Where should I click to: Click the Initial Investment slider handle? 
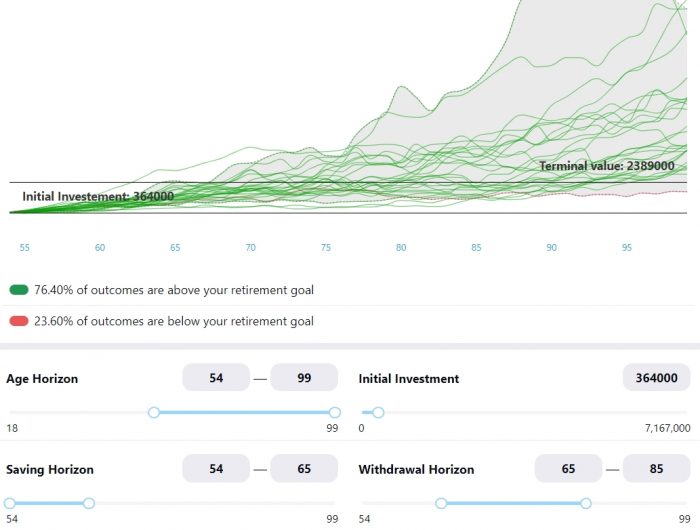378,412
